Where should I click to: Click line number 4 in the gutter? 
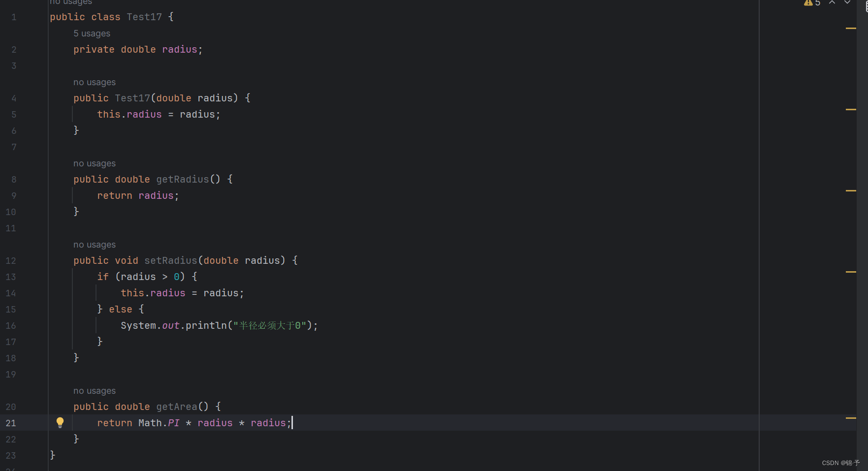(14, 98)
